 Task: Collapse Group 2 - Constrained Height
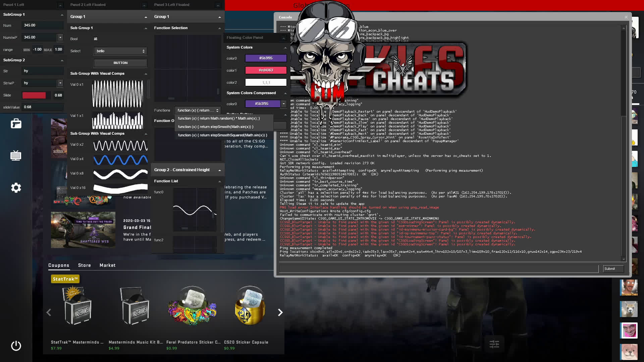(x=219, y=170)
